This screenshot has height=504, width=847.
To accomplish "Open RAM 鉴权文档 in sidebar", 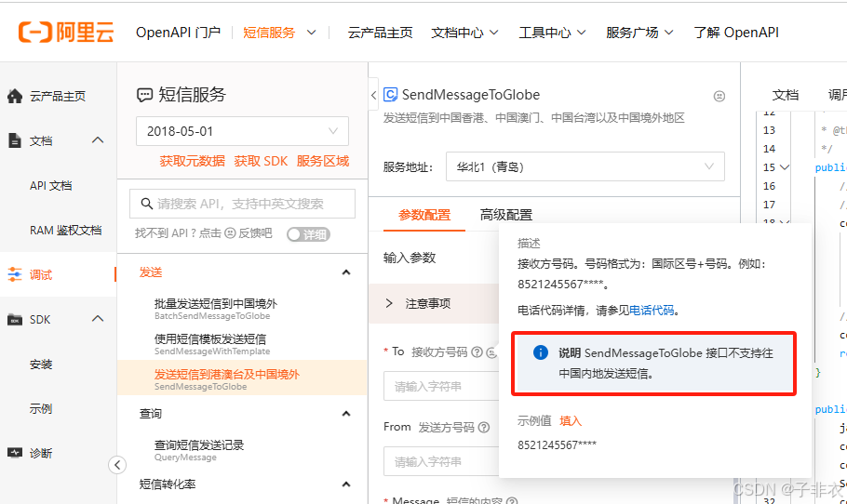I will tap(65, 231).
